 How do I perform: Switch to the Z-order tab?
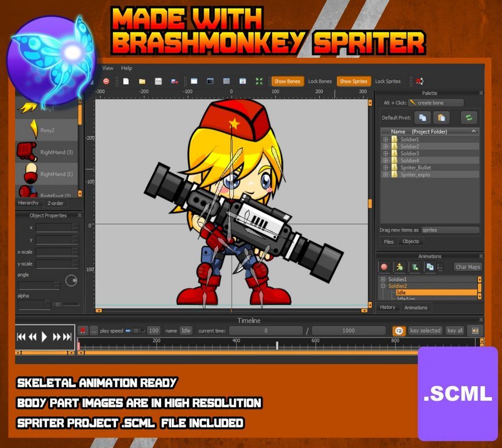[55, 203]
